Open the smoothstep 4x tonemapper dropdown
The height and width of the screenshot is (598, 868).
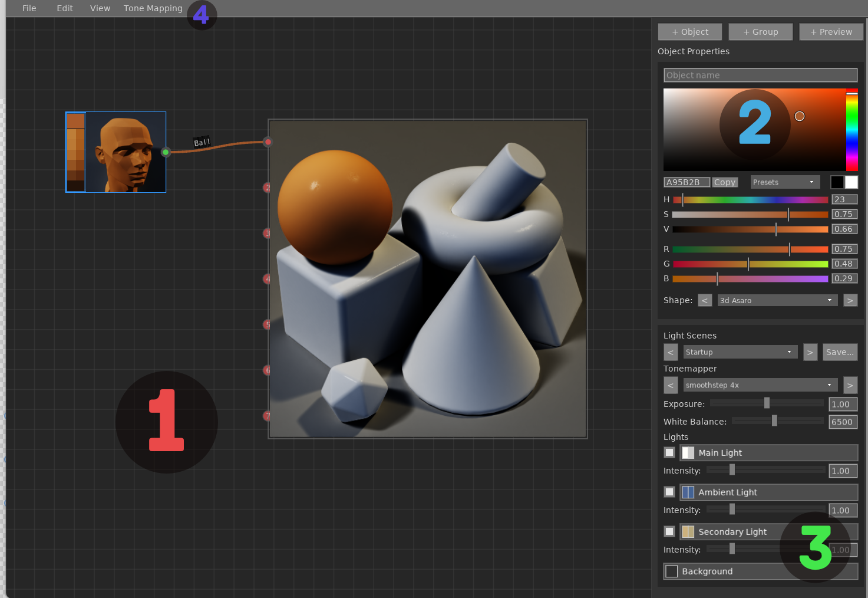tap(760, 385)
